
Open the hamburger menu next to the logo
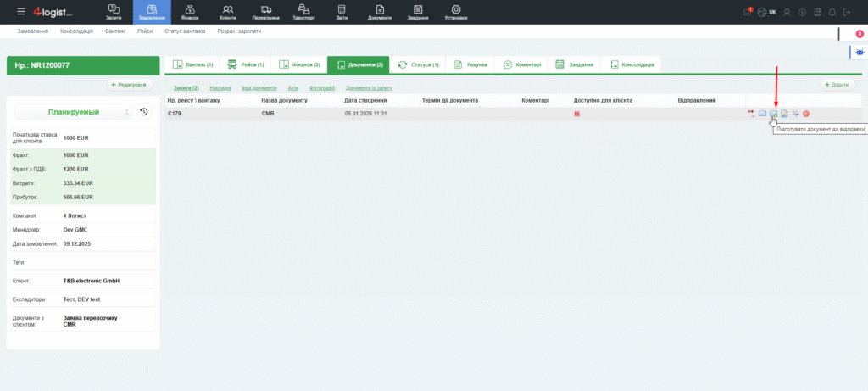pos(21,12)
